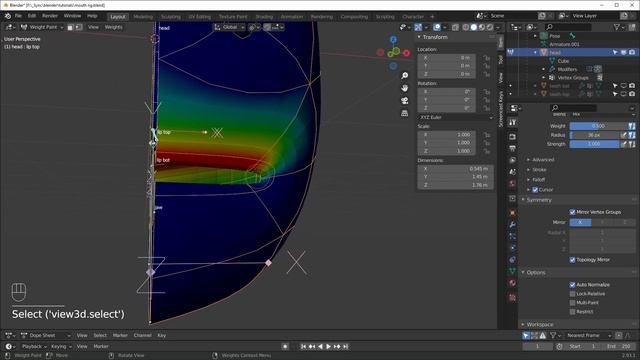Open the File menu
The width and height of the screenshot is (640, 360).
[x=18, y=16]
